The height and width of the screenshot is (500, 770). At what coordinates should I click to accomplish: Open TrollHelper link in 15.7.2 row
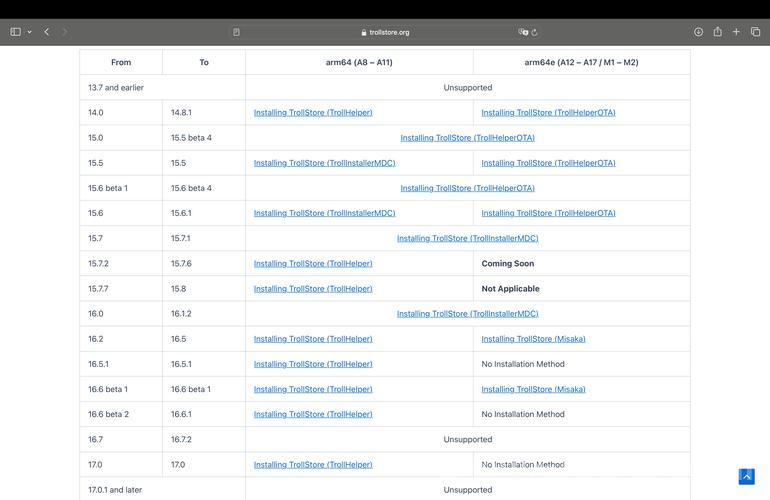(x=313, y=263)
